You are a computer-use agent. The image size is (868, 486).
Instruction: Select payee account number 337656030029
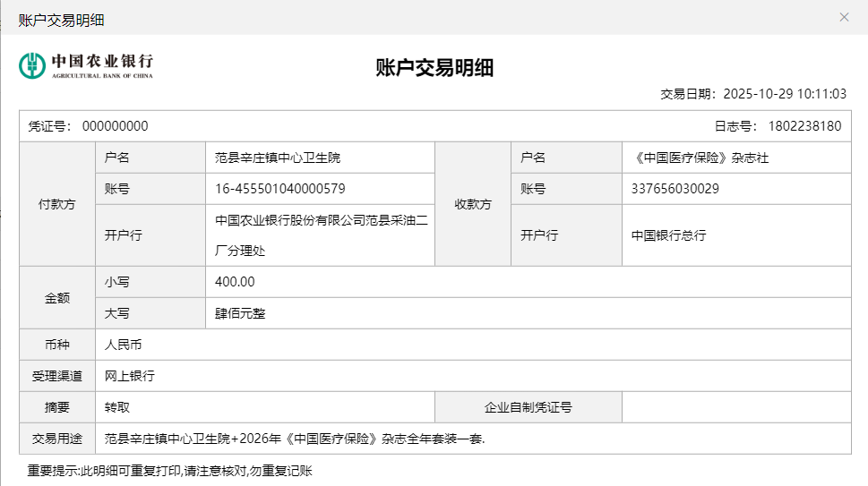[675, 189]
